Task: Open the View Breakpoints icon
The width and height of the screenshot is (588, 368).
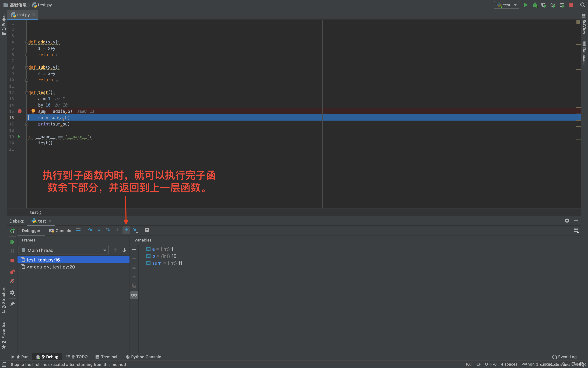Action: pos(12,272)
